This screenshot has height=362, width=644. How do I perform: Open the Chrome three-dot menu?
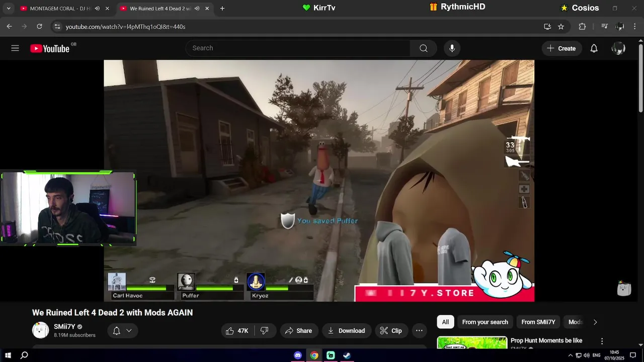[634, 27]
